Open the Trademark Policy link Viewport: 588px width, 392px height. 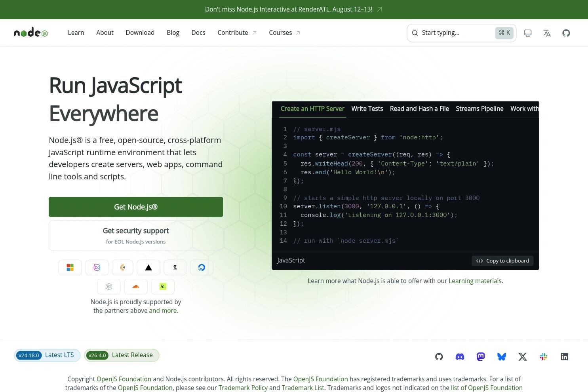click(x=243, y=388)
